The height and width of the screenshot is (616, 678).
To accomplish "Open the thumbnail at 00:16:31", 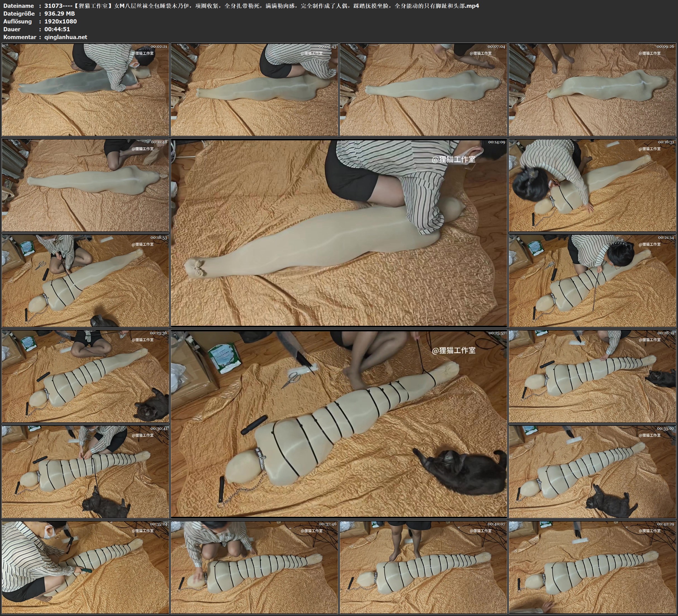I will coord(593,185).
